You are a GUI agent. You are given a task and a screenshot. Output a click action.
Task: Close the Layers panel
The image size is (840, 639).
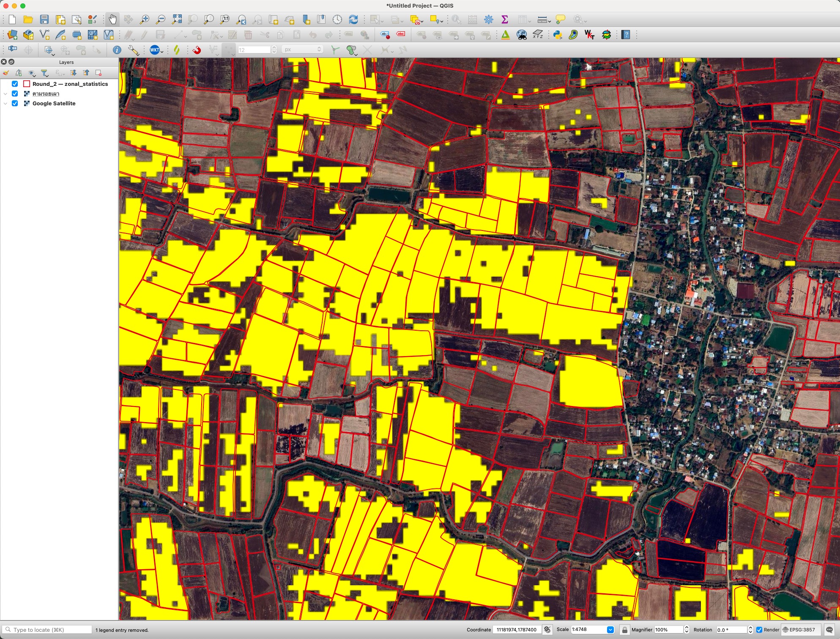[x=4, y=62]
